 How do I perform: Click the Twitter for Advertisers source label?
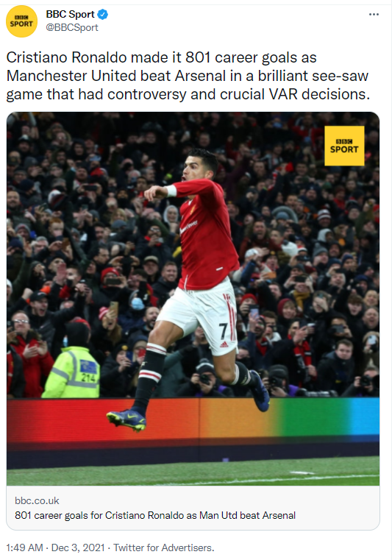coord(163,547)
